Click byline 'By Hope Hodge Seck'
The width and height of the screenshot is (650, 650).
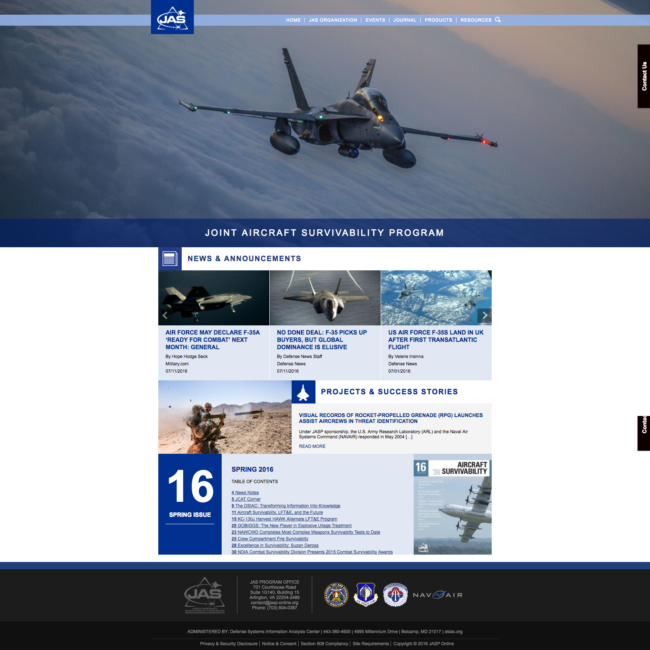pyautogui.click(x=187, y=357)
